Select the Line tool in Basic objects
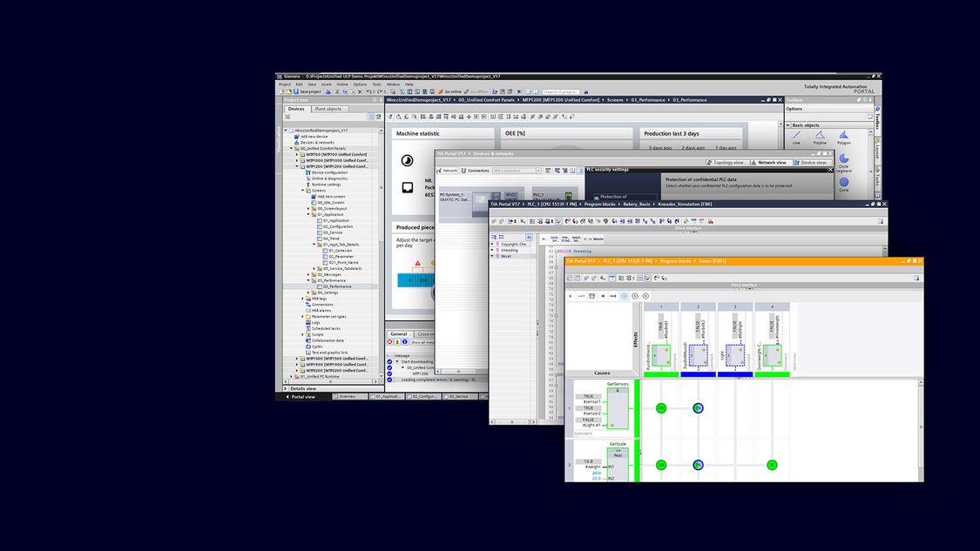Image resolution: width=980 pixels, height=551 pixels. coord(796,135)
